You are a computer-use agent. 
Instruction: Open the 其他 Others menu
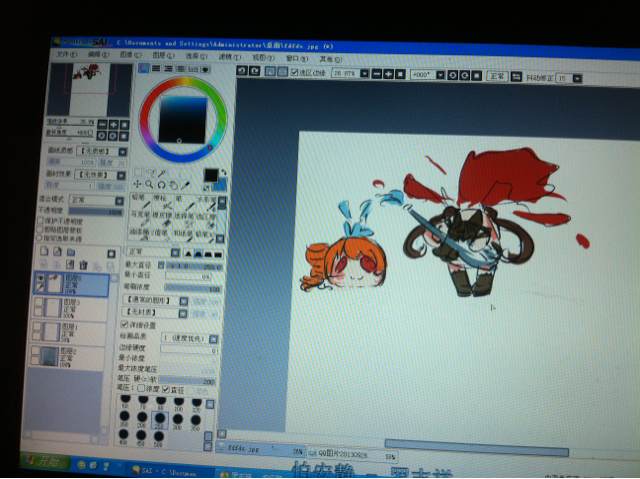[331, 59]
